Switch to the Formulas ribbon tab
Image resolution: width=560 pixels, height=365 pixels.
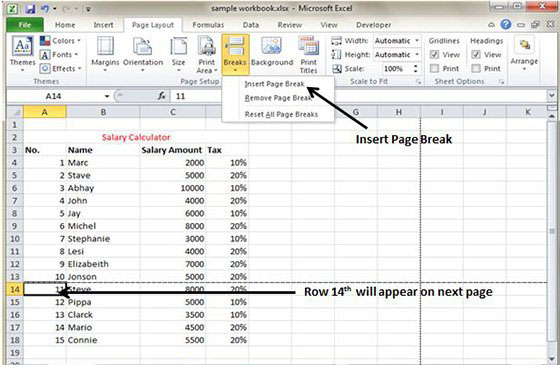tap(208, 25)
